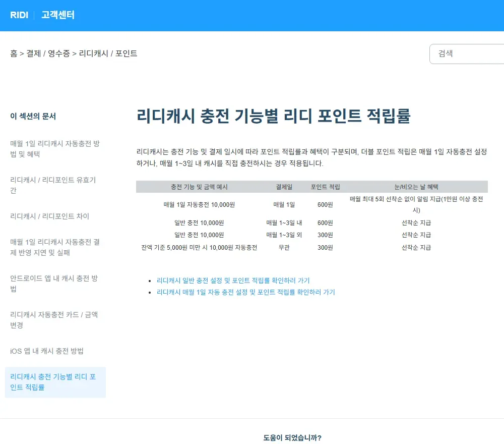Open article 안드로이드 앱 내 캐시 충전 방법
The height and width of the screenshot is (444, 504).
pyautogui.click(x=54, y=284)
